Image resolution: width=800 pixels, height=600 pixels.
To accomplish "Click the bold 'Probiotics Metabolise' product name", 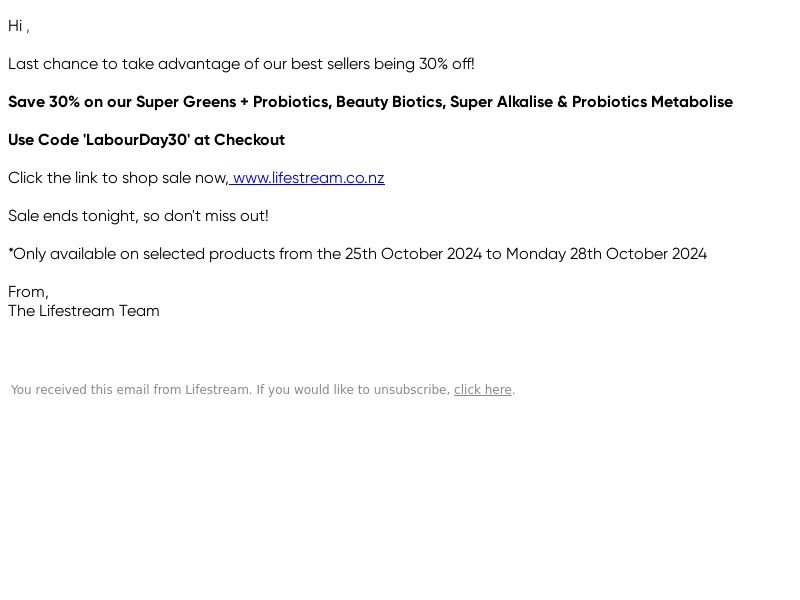I will pos(652,102).
